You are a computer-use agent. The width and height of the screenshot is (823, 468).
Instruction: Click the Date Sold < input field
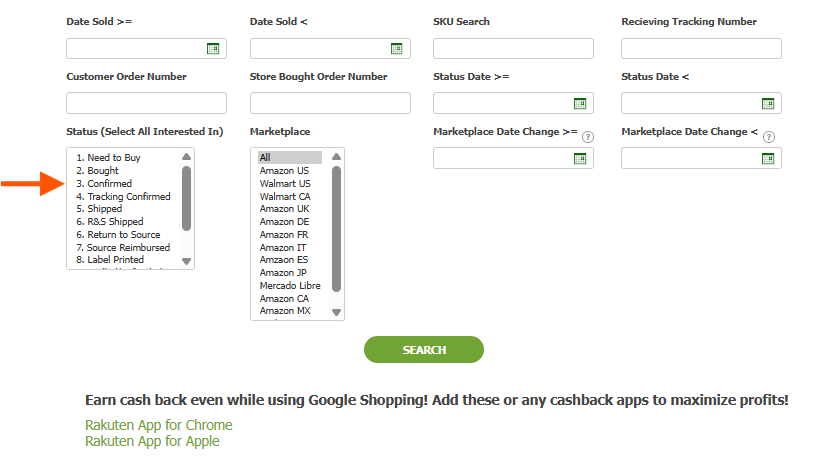point(330,49)
